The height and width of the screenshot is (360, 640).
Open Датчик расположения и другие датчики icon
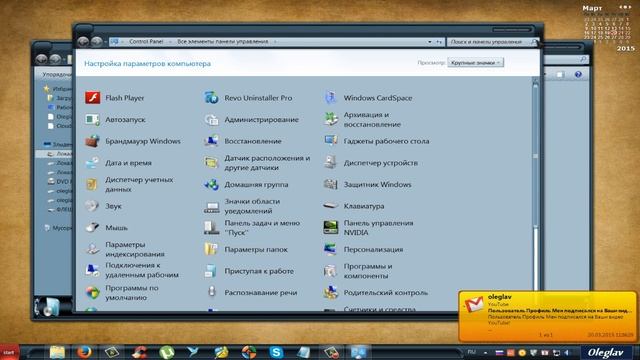pos(211,163)
